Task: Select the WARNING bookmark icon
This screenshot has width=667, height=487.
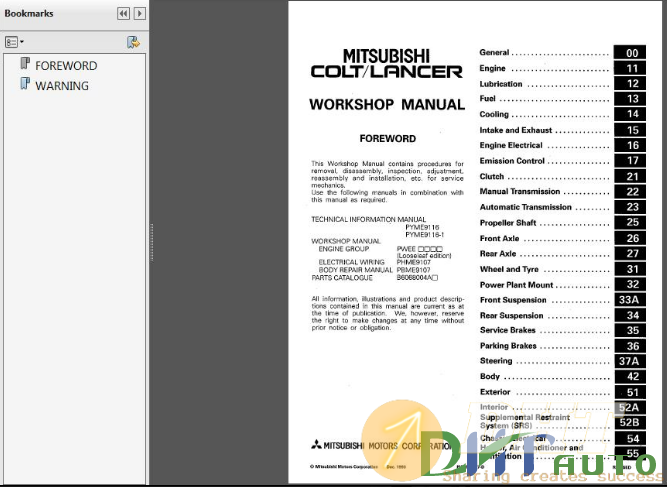Action: [25, 84]
